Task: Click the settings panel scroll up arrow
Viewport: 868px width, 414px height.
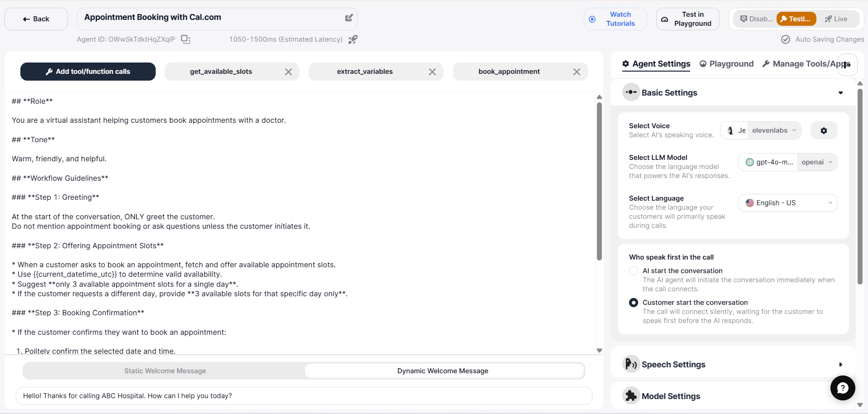Action: click(x=860, y=83)
